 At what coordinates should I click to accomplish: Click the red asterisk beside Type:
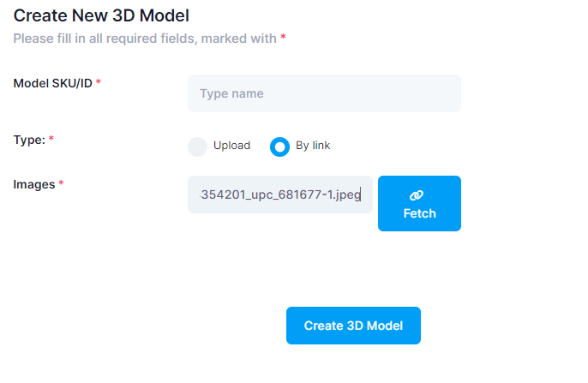pos(51,139)
